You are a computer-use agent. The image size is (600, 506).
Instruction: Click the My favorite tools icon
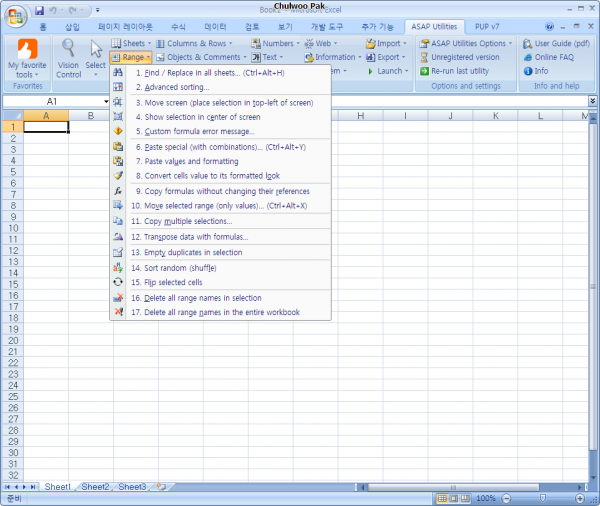coord(28,49)
